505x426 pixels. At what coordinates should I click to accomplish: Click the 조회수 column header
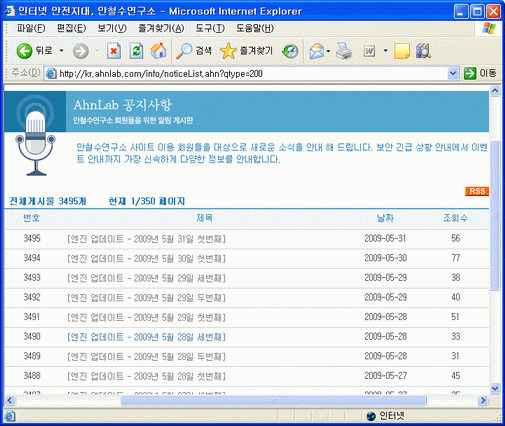click(x=455, y=218)
